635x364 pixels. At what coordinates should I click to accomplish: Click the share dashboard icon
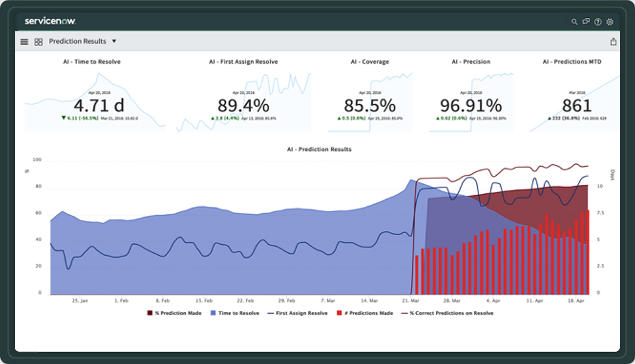tap(613, 41)
